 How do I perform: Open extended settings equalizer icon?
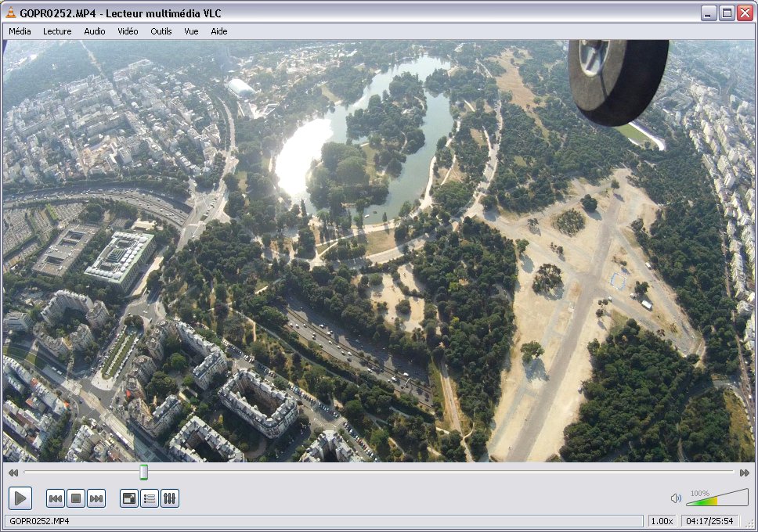(170, 498)
